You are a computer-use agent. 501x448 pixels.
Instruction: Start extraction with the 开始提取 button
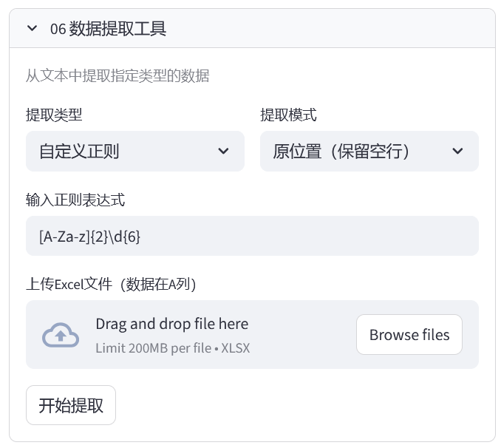(71, 405)
